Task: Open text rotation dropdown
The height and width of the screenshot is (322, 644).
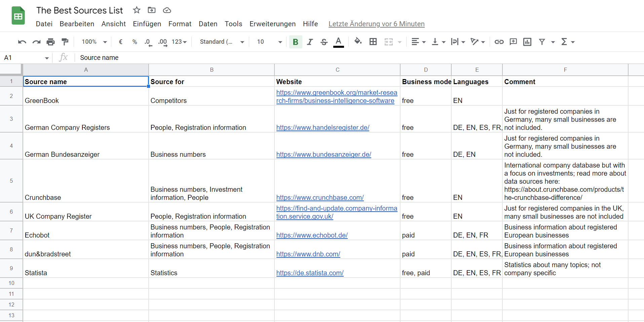Action: (478, 42)
